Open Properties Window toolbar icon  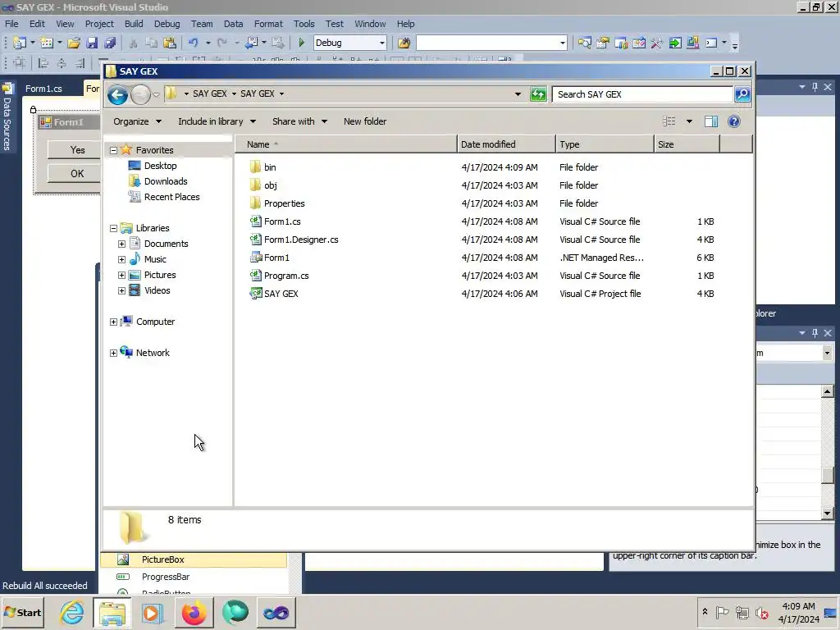603,43
